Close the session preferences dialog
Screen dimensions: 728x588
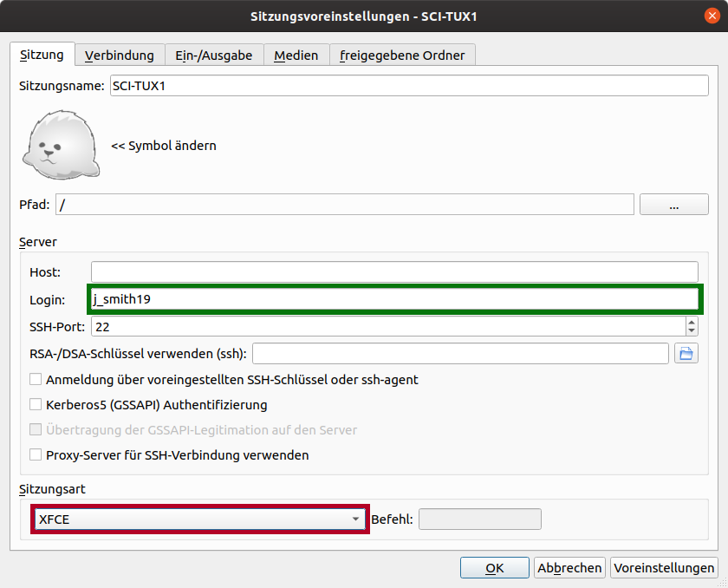711,16
